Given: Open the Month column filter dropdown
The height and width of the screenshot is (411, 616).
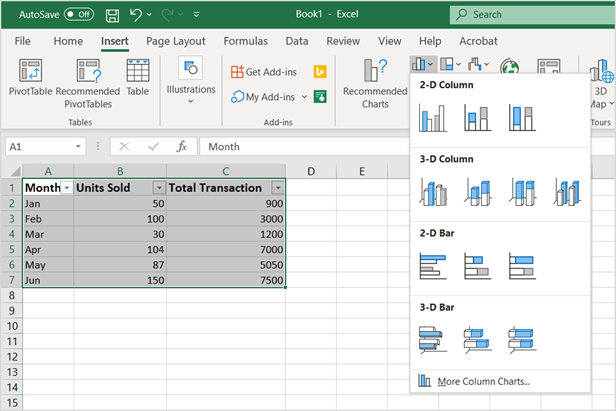Looking at the screenshot, I should tap(66, 188).
